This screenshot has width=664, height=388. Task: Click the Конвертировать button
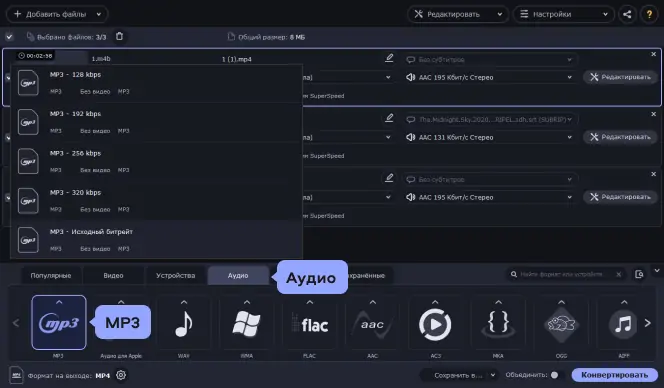point(614,375)
